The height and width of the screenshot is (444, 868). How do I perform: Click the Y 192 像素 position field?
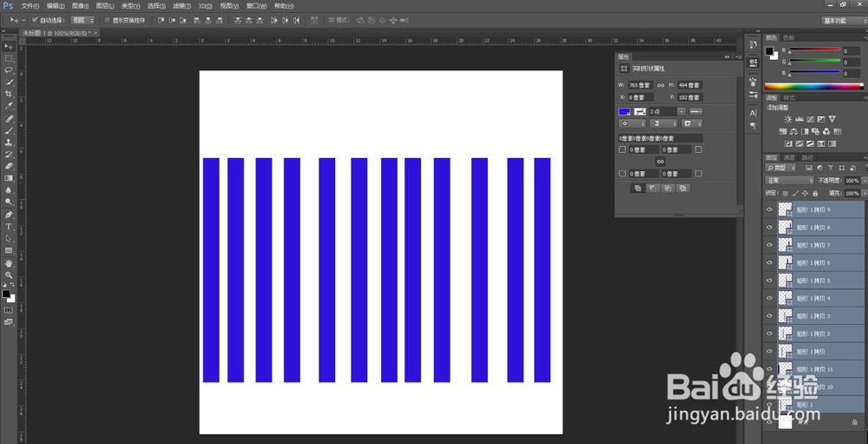(690, 97)
